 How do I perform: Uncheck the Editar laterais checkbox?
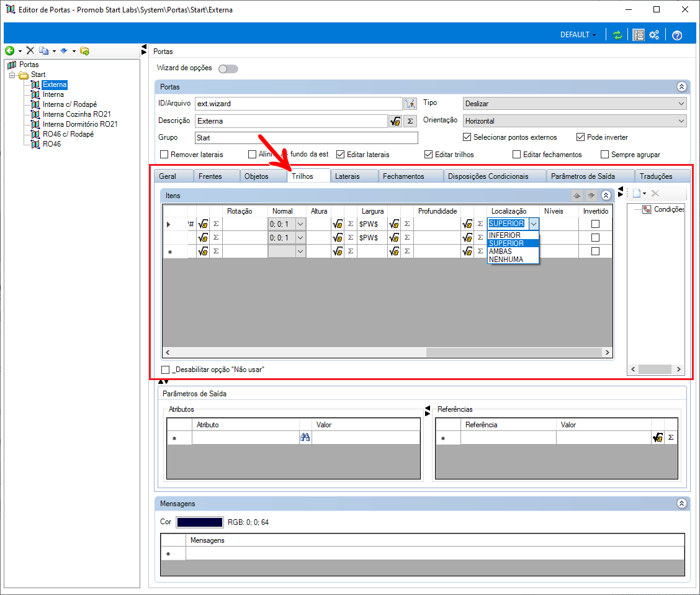(340, 155)
